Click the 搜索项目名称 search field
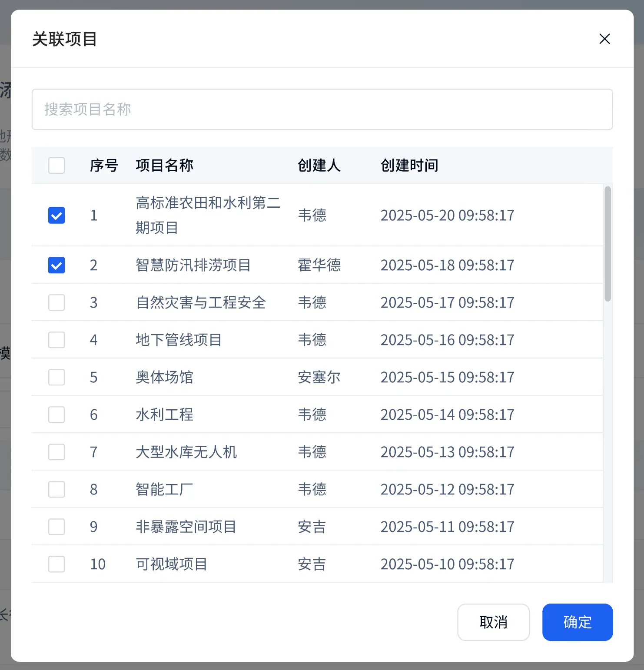The image size is (644, 670). [x=322, y=109]
